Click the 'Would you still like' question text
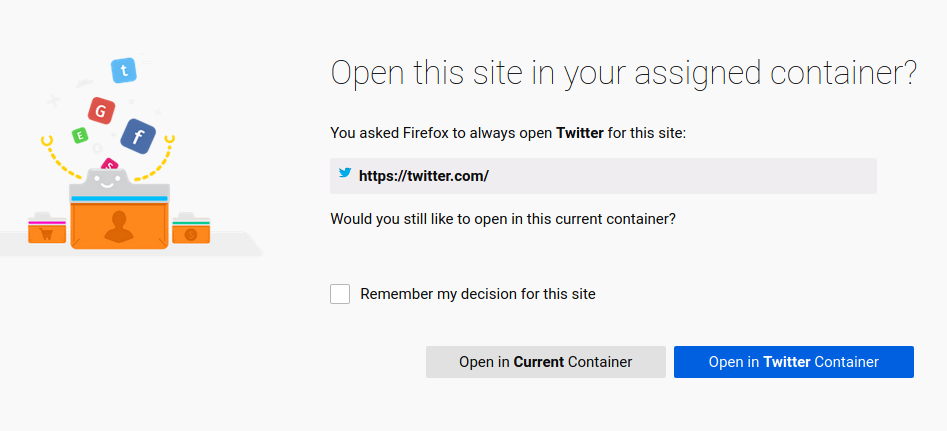 pos(502,218)
